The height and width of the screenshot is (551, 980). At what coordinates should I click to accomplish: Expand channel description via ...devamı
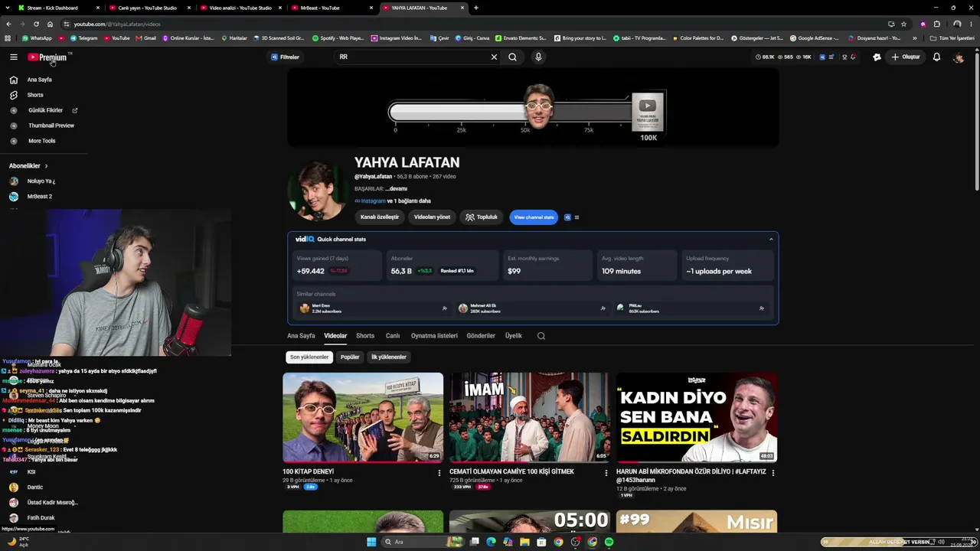[x=397, y=189]
